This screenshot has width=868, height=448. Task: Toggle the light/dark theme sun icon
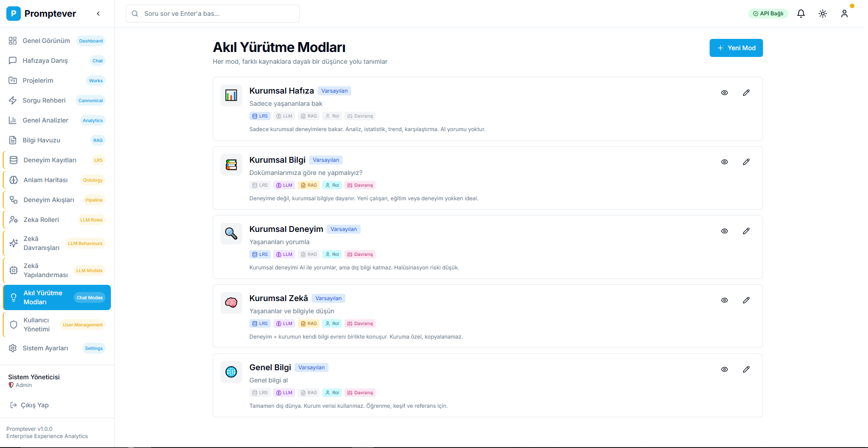pos(822,14)
